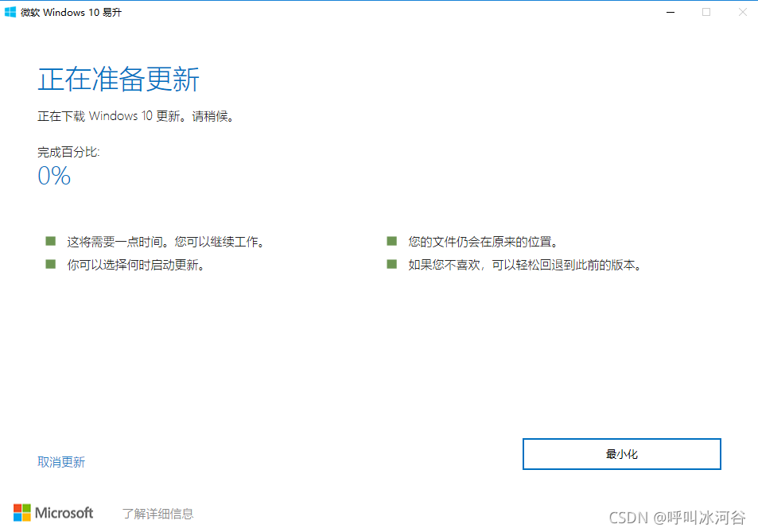Click the 正在准备更新 heading
Viewport: 758px width, 532px height.
119,80
